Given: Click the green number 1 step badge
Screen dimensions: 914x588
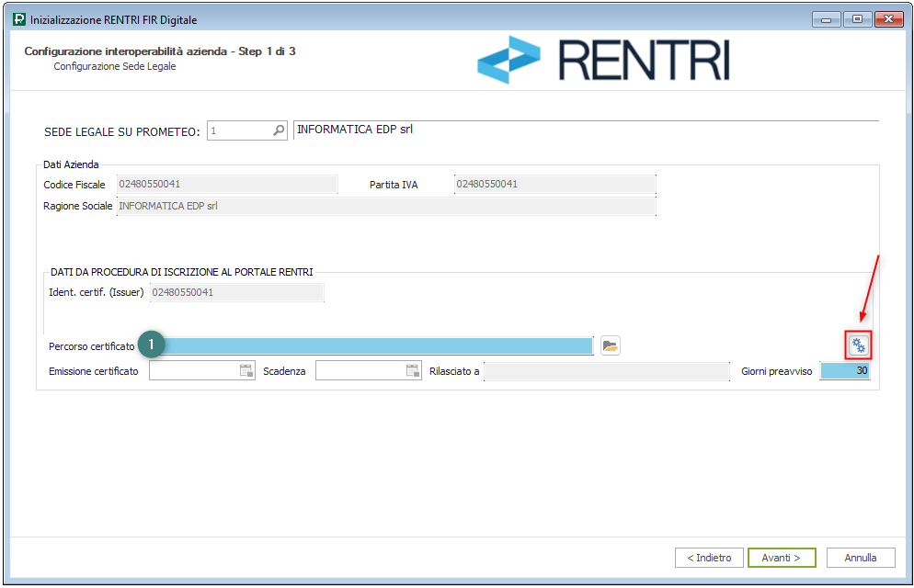Looking at the screenshot, I should click(152, 345).
